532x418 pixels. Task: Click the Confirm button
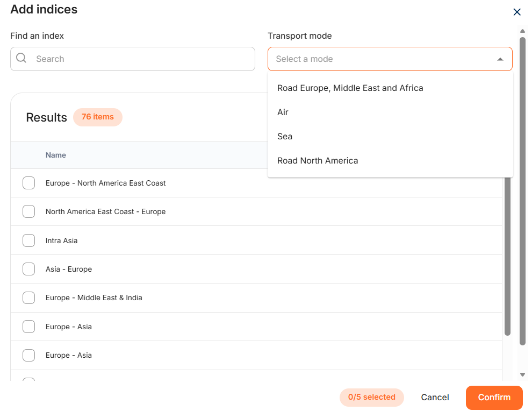(x=494, y=398)
